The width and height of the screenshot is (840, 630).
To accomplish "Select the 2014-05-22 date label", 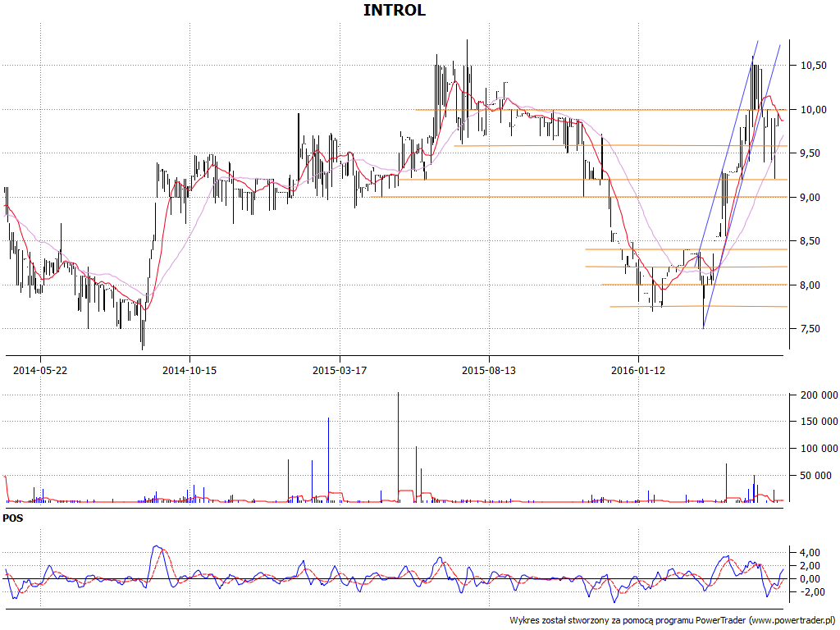I will (x=40, y=370).
